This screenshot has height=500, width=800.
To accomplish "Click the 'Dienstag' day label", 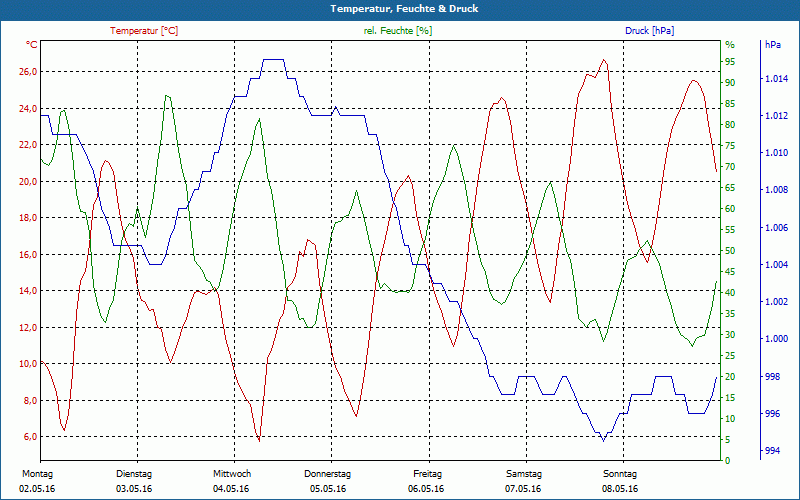I will 134,474.
